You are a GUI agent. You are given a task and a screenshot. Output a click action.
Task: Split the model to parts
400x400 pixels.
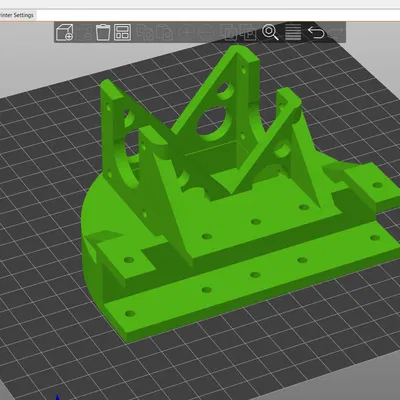click(249, 32)
